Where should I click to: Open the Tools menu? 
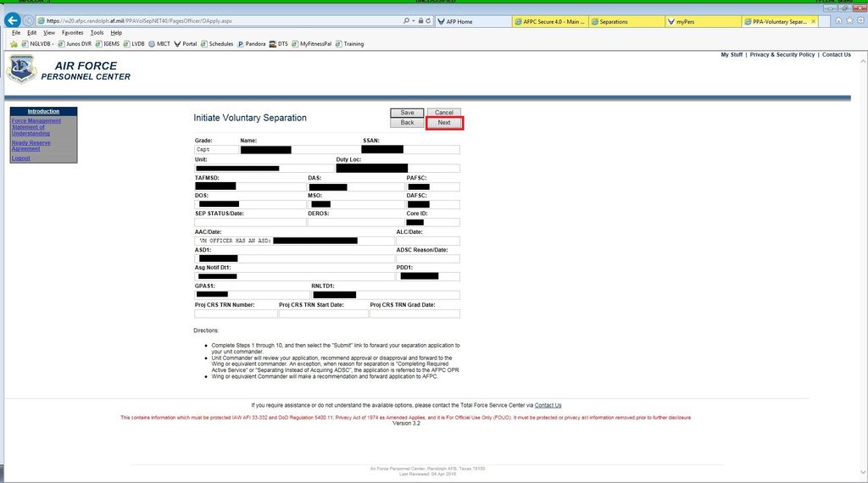[x=97, y=33]
